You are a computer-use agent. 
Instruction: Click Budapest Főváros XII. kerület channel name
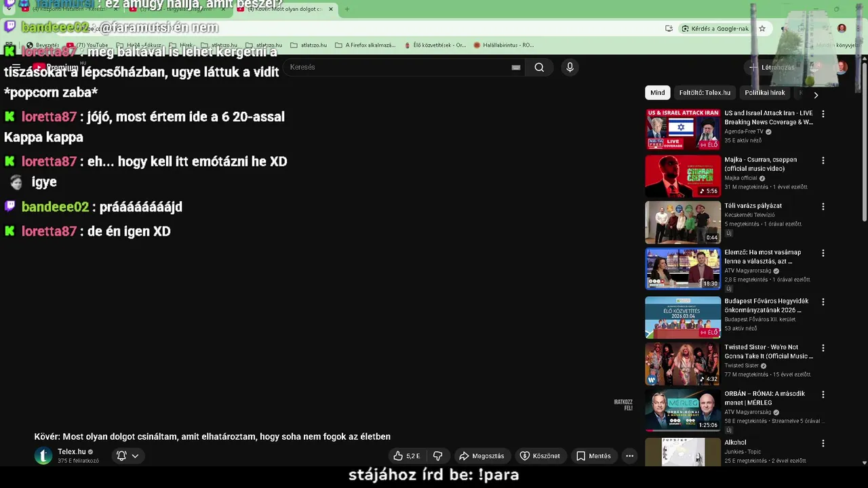[x=759, y=319]
